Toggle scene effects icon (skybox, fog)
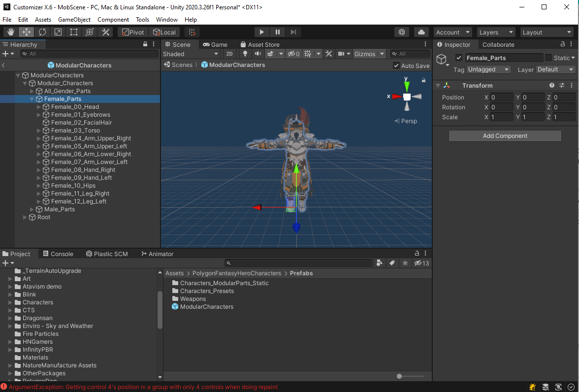The width and height of the screenshot is (579, 392). tap(270, 54)
